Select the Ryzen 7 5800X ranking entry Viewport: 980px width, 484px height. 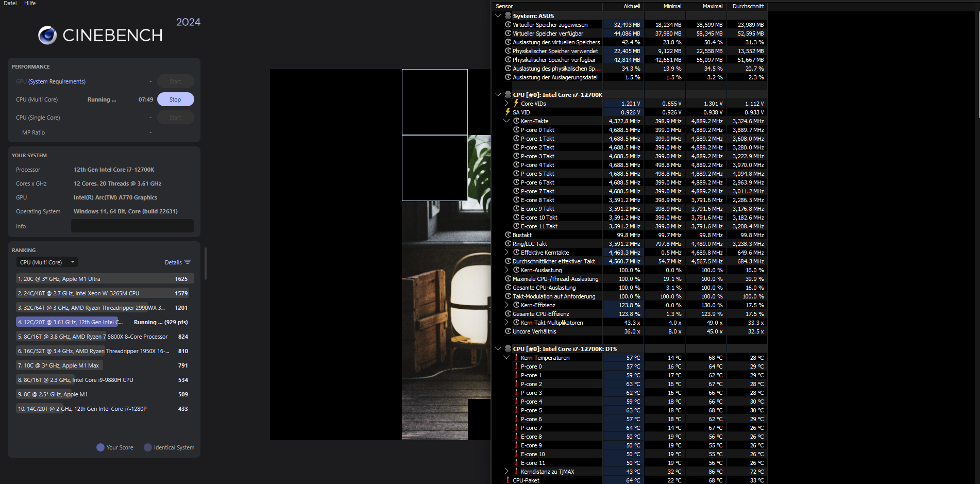click(x=105, y=337)
